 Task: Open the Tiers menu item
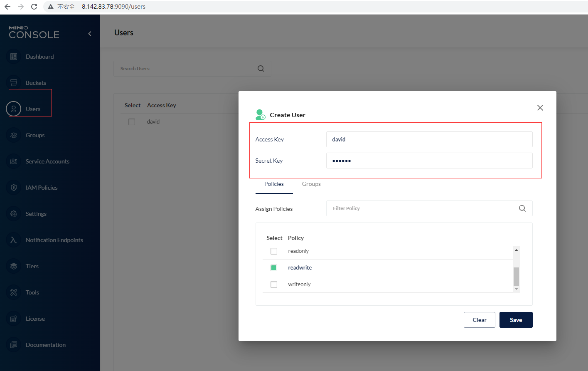[x=32, y=266]
